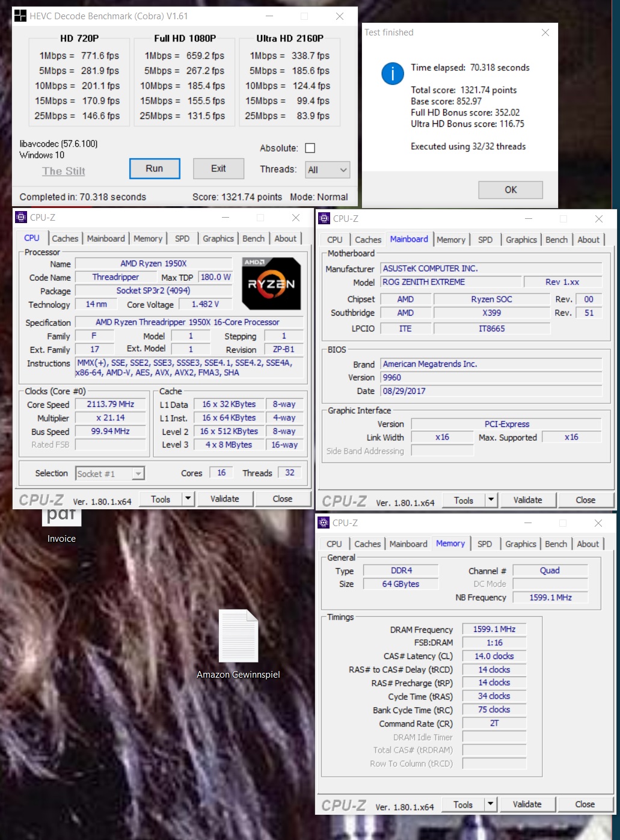Toggle the Absolute checkbox

310,148
